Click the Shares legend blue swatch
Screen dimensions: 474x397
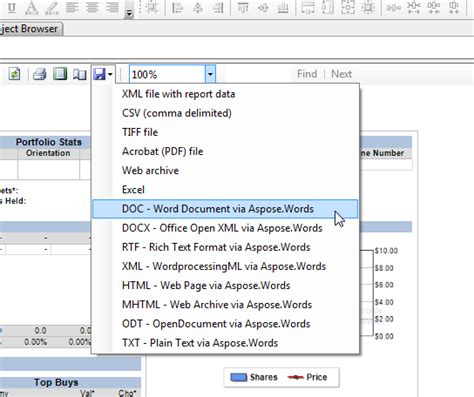(239, 378)
